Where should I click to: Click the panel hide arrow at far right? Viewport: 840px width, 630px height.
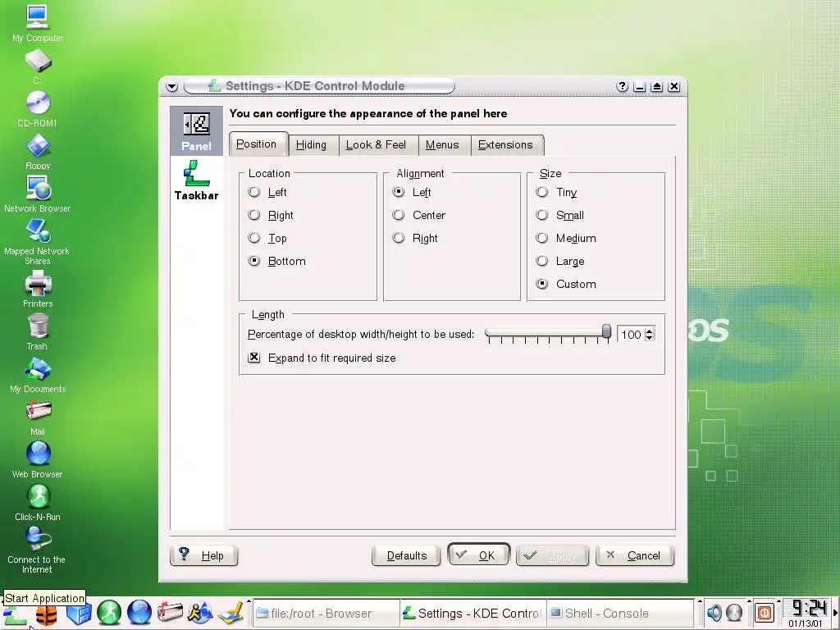[x=836, y=612]
